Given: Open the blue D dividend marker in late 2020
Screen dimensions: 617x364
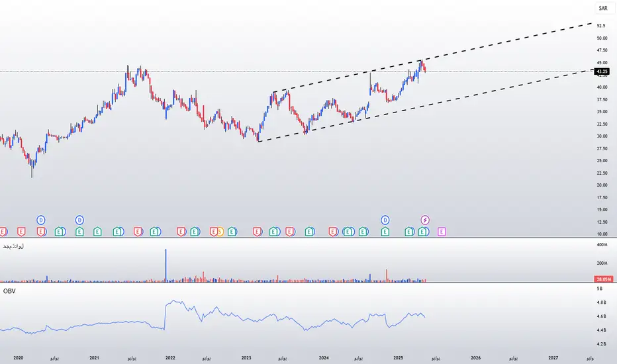Looking at the screenshot, I should click(x=79, y=220).
